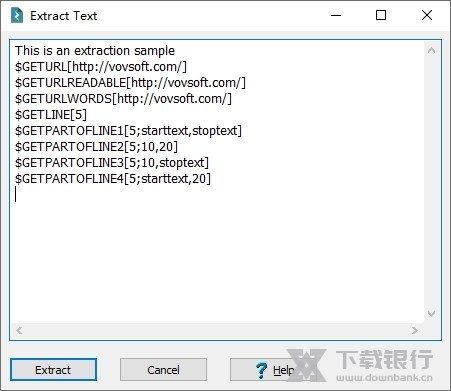
Task: Click the horizontal scrollbar left arrow
Action: click(19, 330)
